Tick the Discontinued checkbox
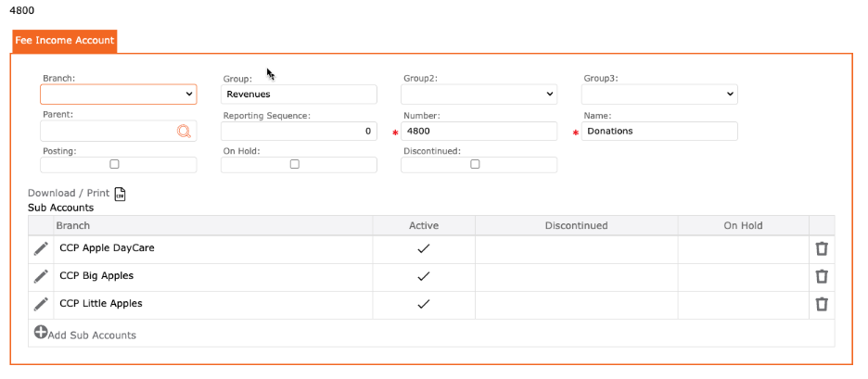The height and width of the screenshot is (379, 868). coord(475,164)
